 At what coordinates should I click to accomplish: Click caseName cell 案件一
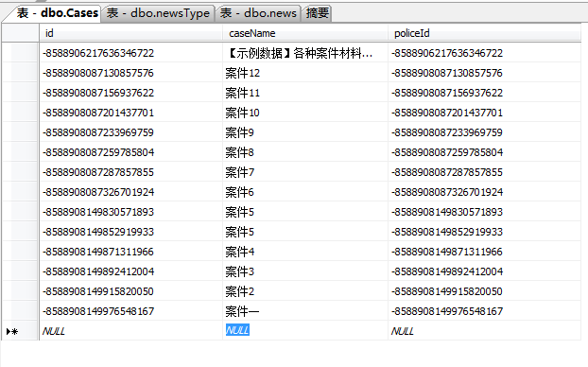coord(305,311)
